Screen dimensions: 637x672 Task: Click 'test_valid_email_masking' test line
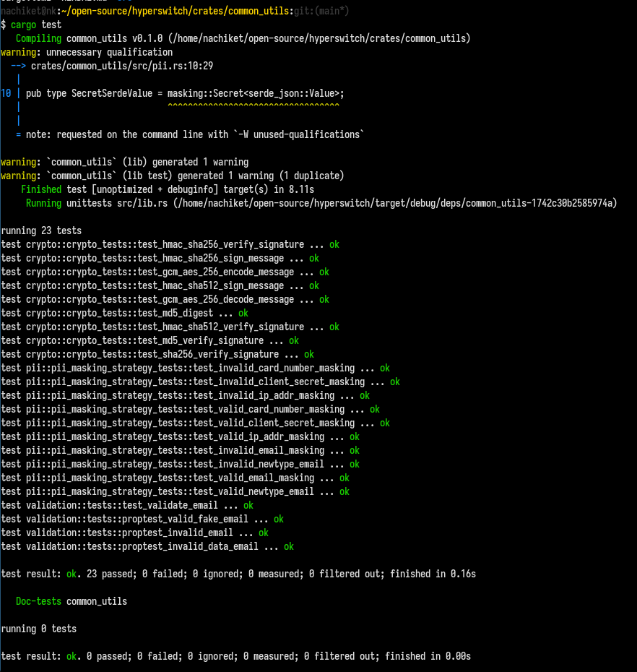click(x=175, y=478)
